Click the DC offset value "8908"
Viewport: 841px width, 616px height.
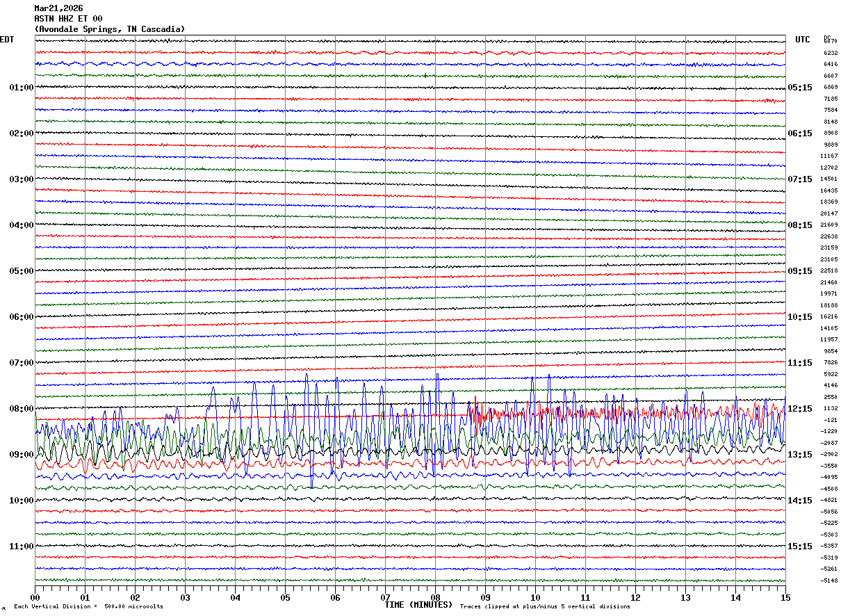831,133
